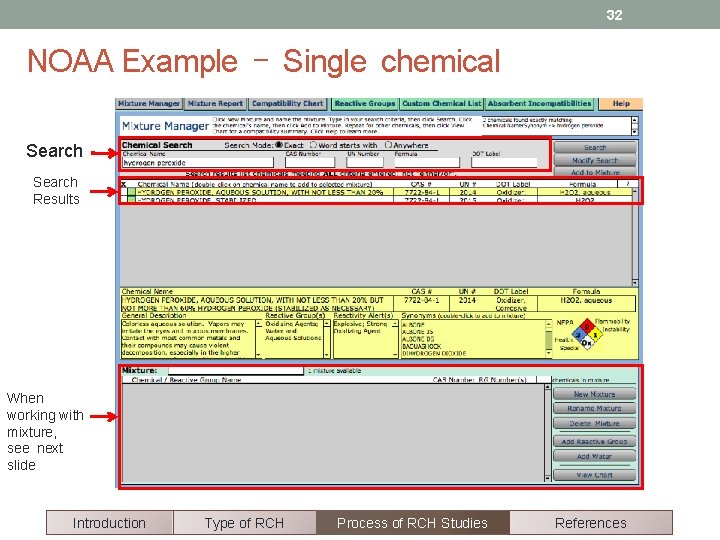Click the Add to Mixture button
The width and height of the screenshot is (720, 540).
point(595,172)
